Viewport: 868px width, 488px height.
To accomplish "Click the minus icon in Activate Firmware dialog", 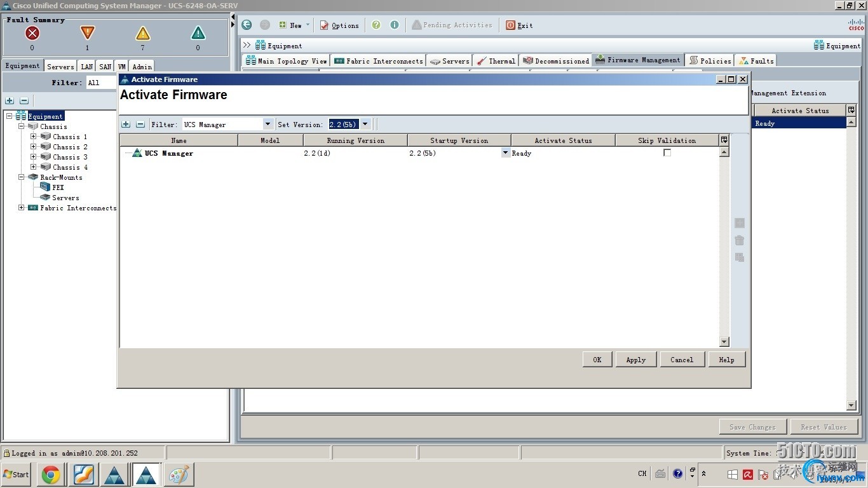I will (x=140, y=125).
